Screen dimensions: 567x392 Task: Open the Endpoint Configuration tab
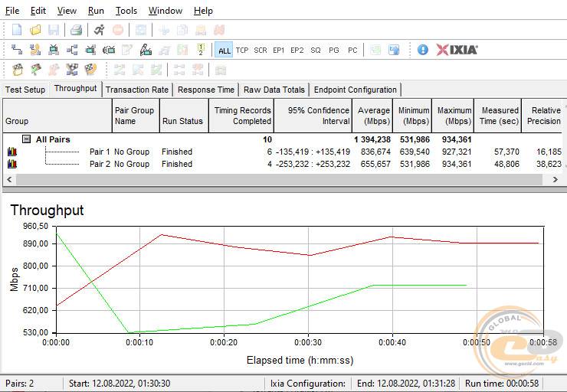click(x=355, y=90)
